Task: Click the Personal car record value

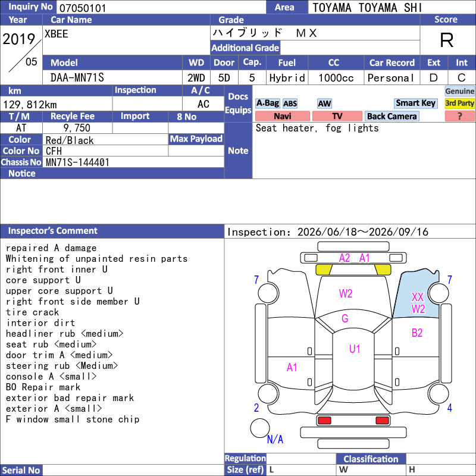Action: tap(391, 78)
